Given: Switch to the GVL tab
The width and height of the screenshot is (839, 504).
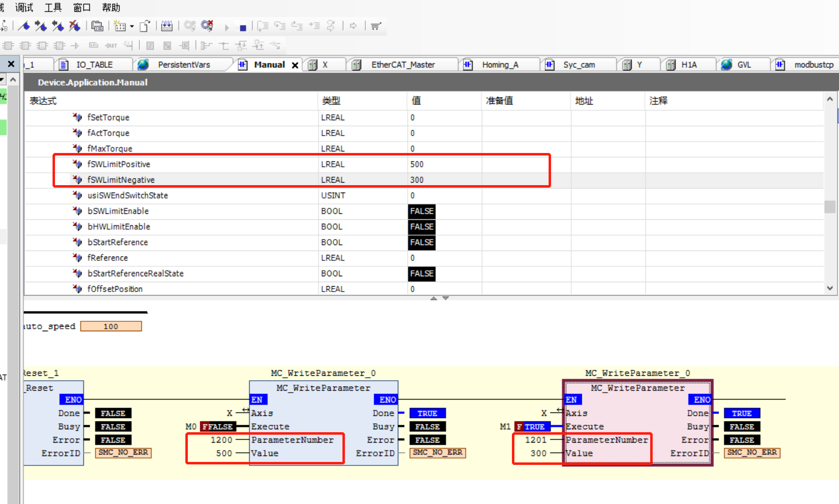Looking at the screenshot, I should pos(744,65).
